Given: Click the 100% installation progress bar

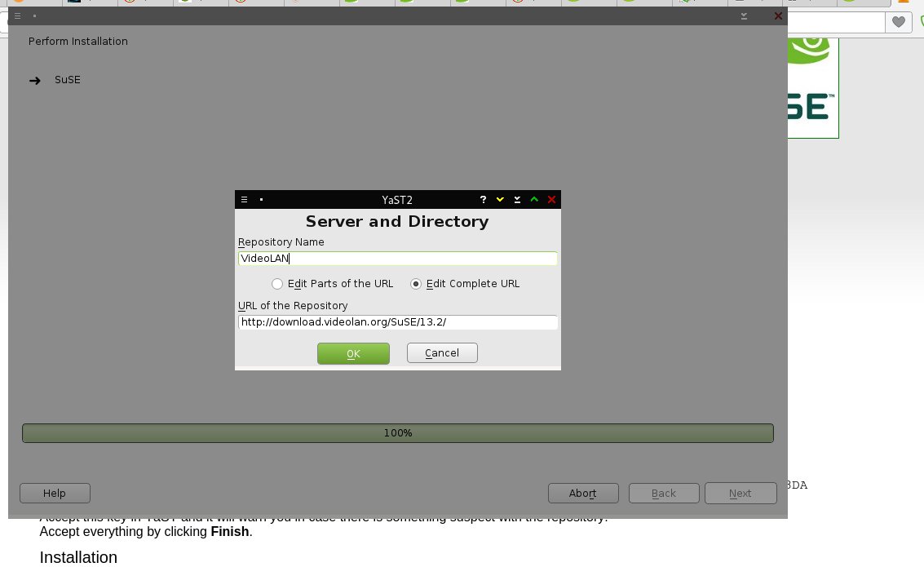Looking at the screenshot, I should coord(398,433).
